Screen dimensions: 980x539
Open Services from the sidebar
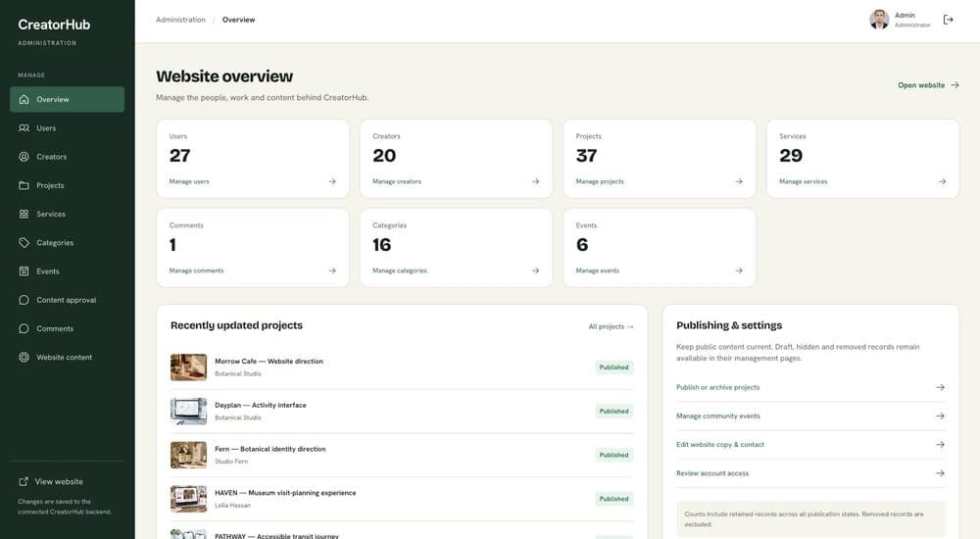tap(67, 214)
